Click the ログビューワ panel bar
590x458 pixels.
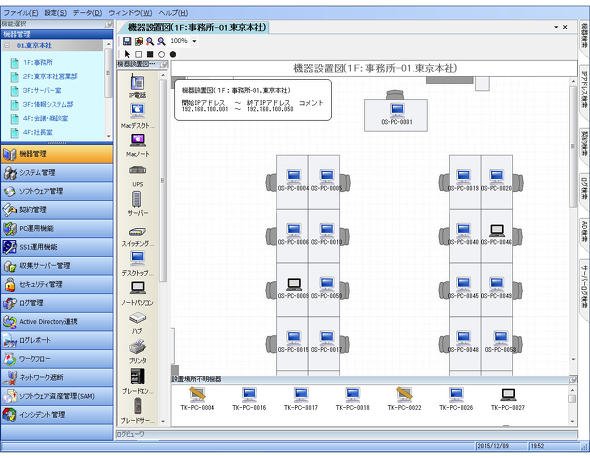(346, 435)
